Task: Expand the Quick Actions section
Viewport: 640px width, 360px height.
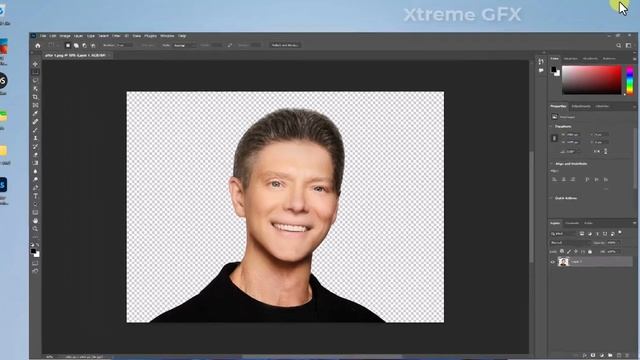Action: (x=551, y=198)
